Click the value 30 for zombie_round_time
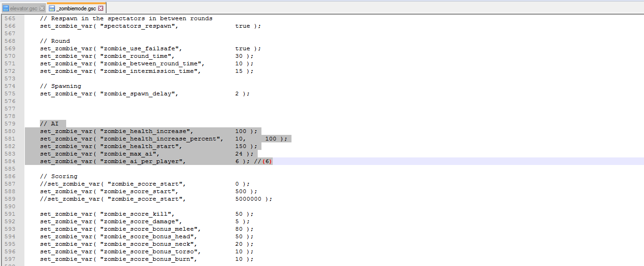644x266 pixels. point(239,56)
